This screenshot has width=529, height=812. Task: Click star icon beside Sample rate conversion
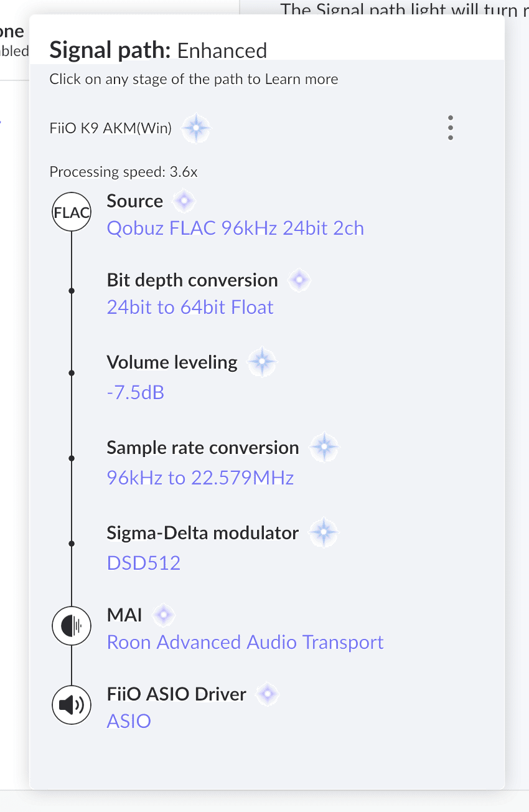(x=324, y=447)
